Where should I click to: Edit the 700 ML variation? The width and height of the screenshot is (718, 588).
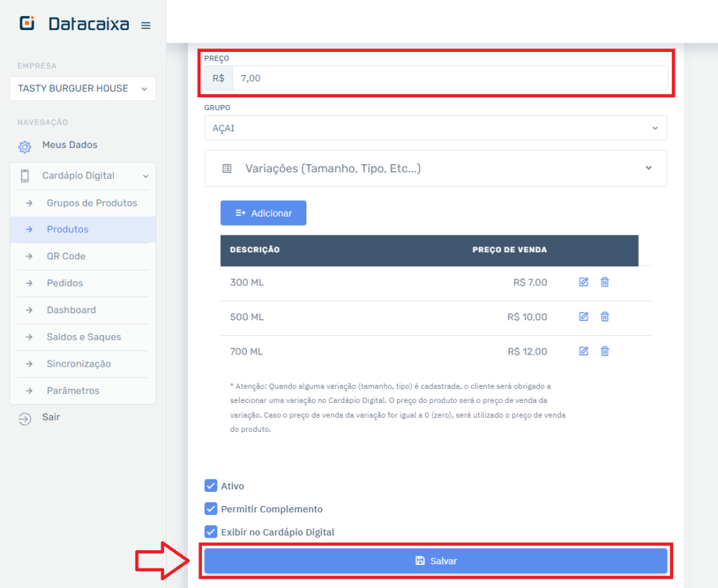pyautogui.click(x=583, y=351)
